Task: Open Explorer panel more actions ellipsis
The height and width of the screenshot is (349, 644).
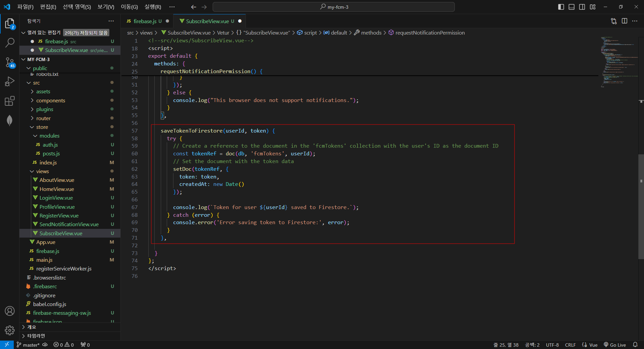Action: pyautogui.click(x=111, y=21)
